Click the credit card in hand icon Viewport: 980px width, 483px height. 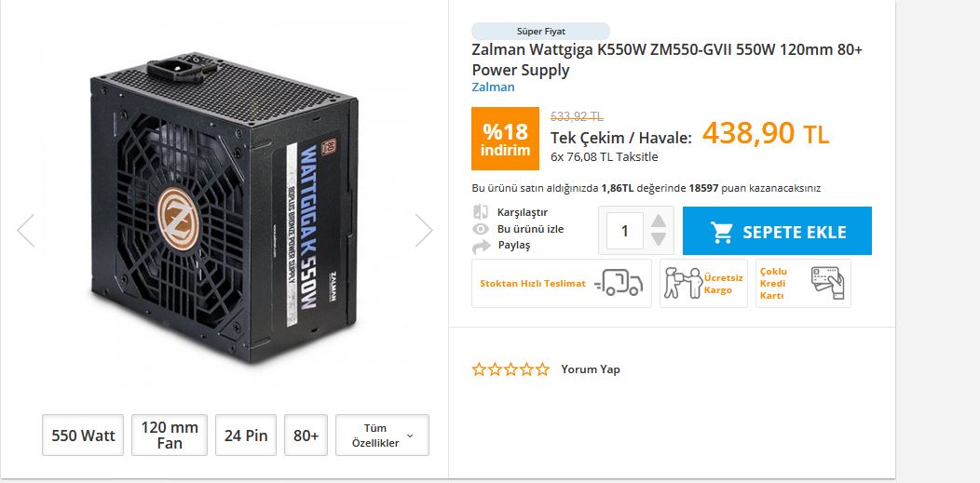pos(826,283)
